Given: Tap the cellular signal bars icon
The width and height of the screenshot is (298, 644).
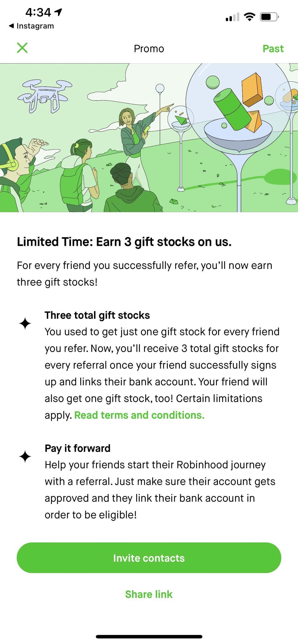Looking at the screenshot, I should [x=232, y=17].
